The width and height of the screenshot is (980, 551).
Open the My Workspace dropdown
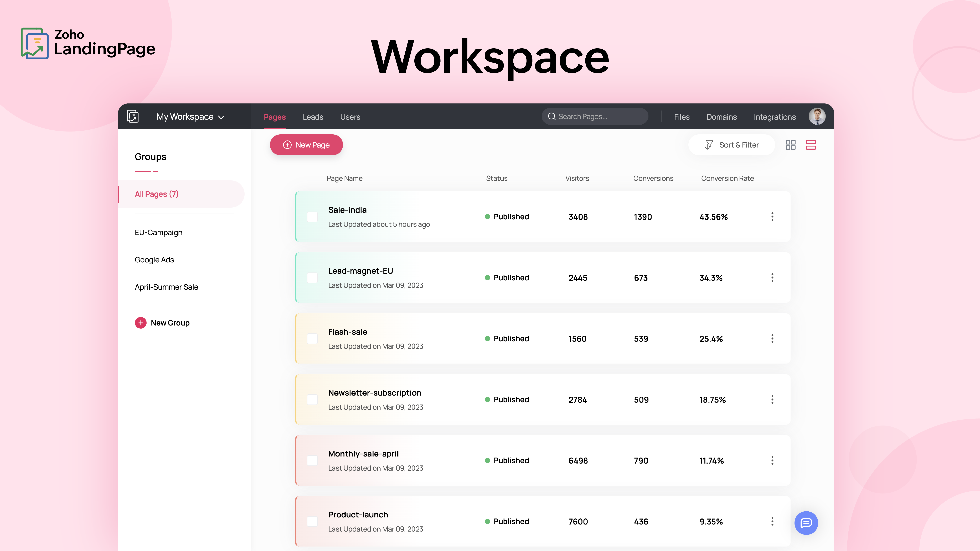[x=191, y=117]
